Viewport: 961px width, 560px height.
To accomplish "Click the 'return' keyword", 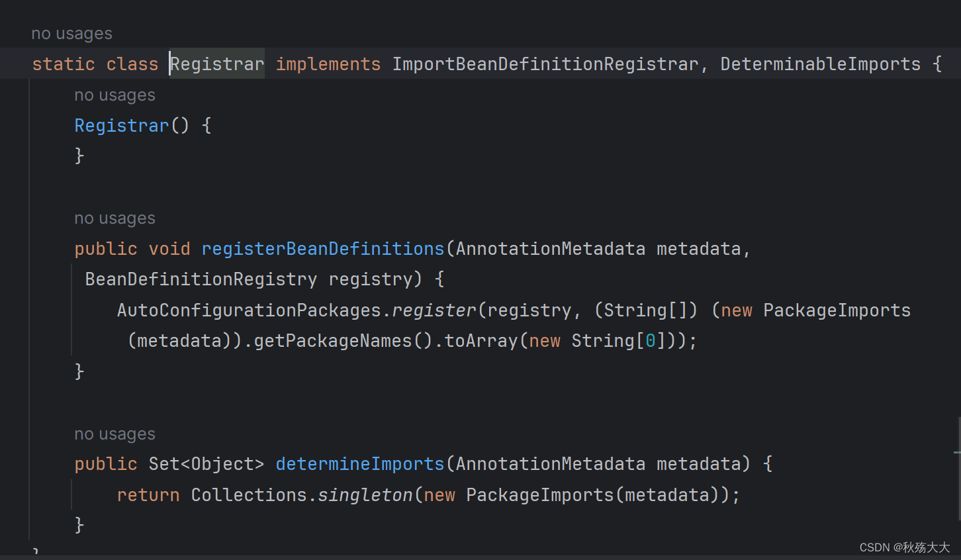I will point(148,495).
